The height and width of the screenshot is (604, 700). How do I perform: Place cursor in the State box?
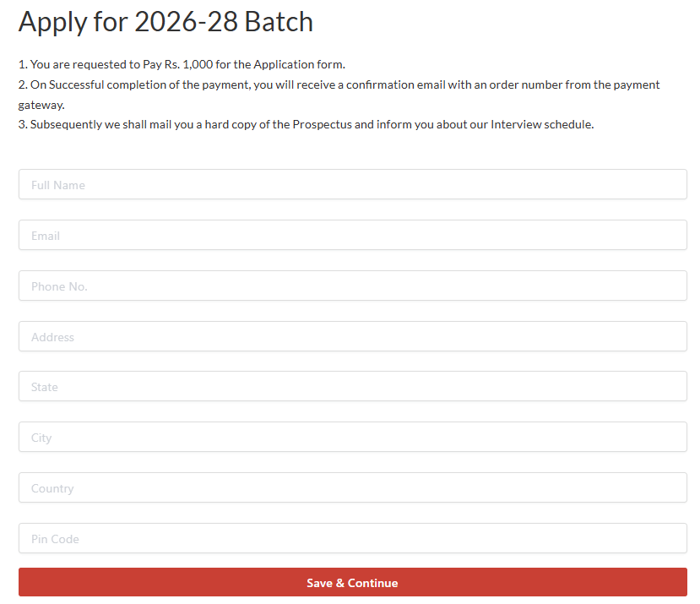tap(352, 386)
